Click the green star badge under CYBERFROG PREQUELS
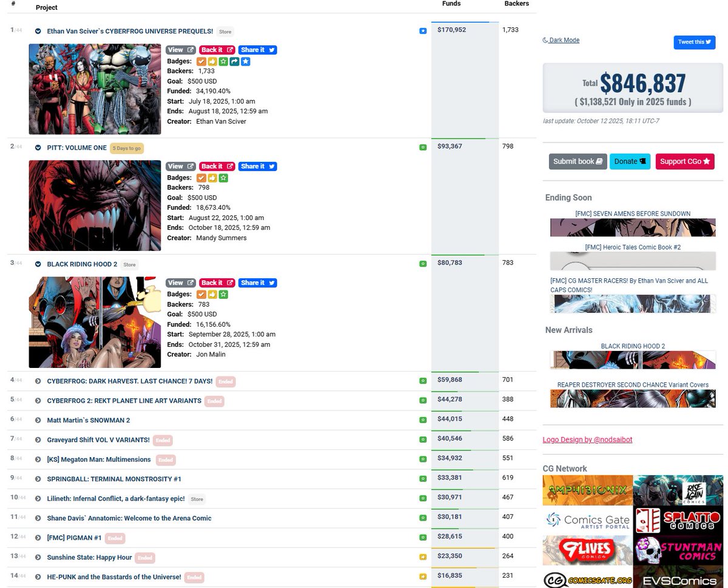Image resolution: width=728 pixels, height=588 pixels. coord(223,61)
